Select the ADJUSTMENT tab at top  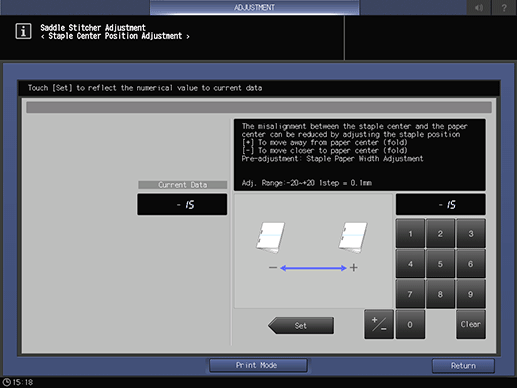pyautogui.click(x=254, y=7)
